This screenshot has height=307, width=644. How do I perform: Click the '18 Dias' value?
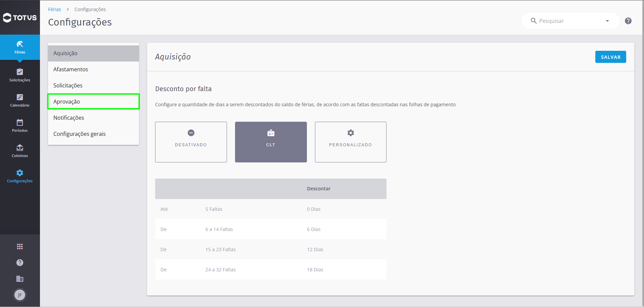tap(315, 270)
